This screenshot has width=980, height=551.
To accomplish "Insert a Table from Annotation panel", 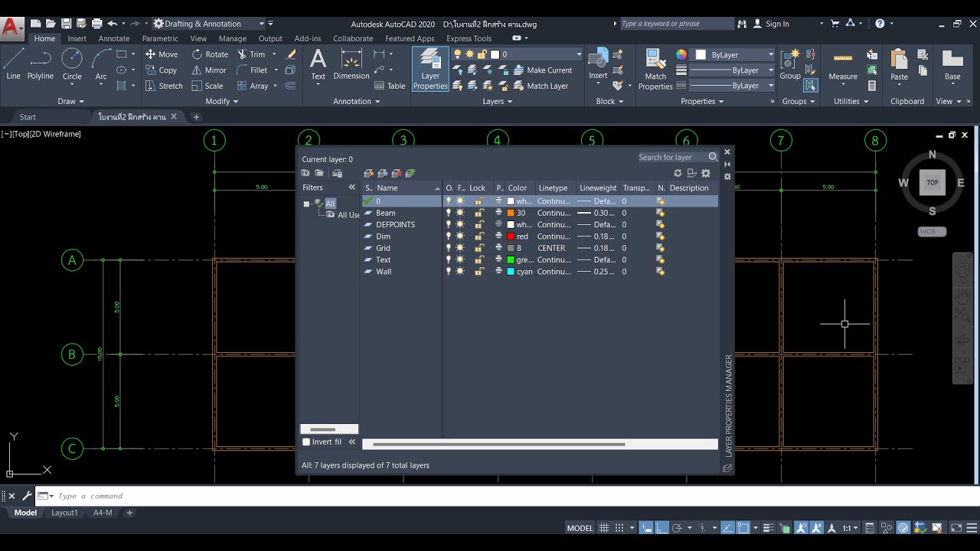I will [x=390, y=86].
